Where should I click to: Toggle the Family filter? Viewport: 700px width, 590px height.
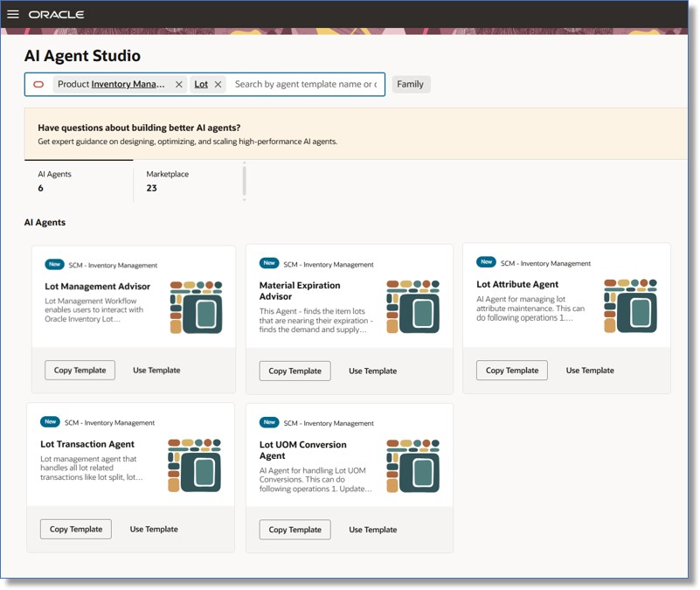pyautogui.click(x=411, y=84)
